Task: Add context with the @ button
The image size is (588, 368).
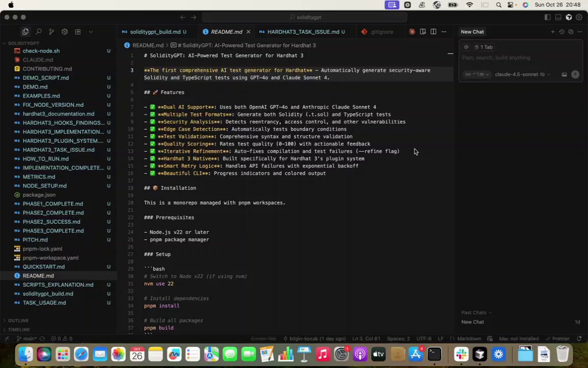Action: (466, 48)
